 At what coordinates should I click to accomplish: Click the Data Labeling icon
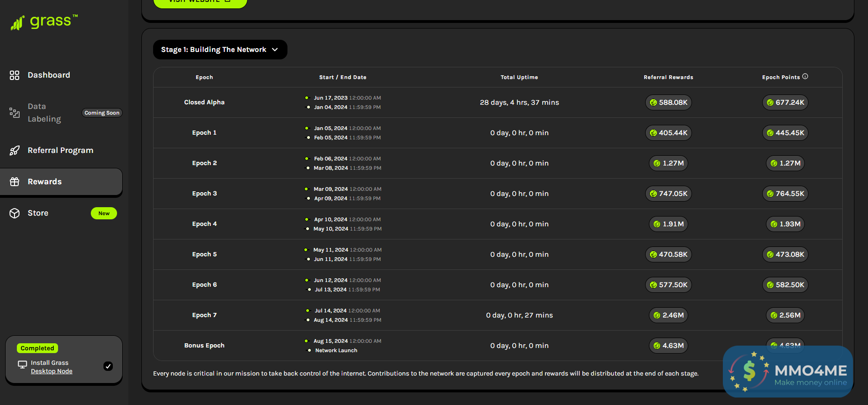click(x=15, y=113)
